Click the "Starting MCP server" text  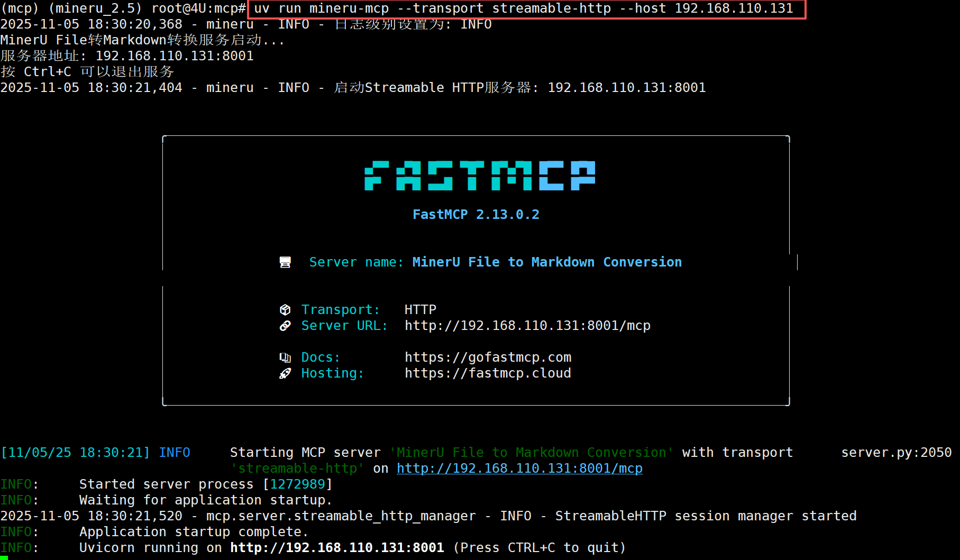click(305, 453)
